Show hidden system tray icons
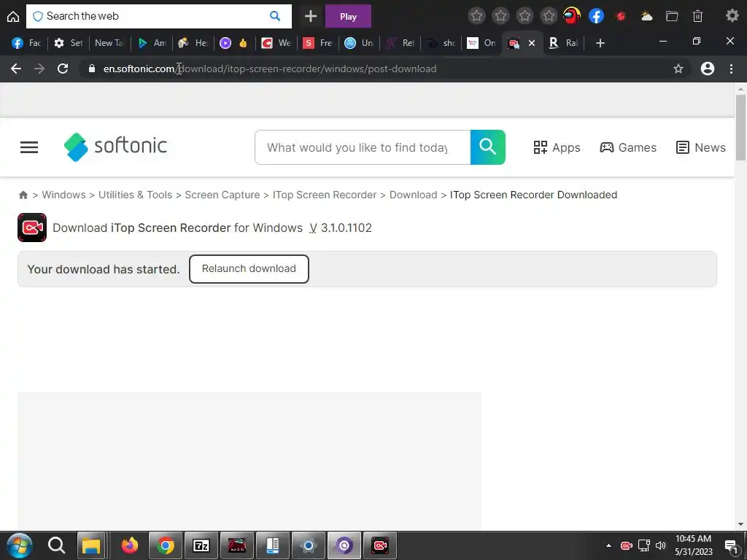 608,545
